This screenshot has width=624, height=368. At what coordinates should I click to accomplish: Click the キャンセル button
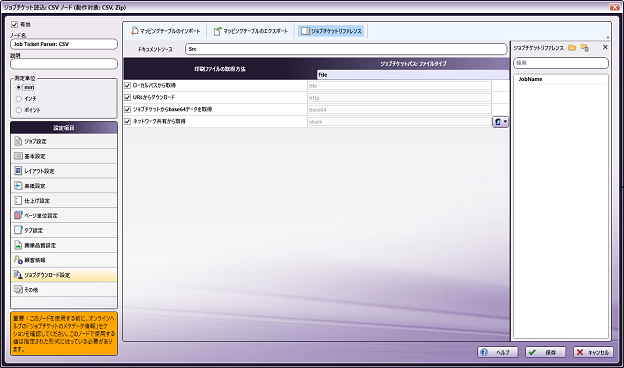point(593,352)
